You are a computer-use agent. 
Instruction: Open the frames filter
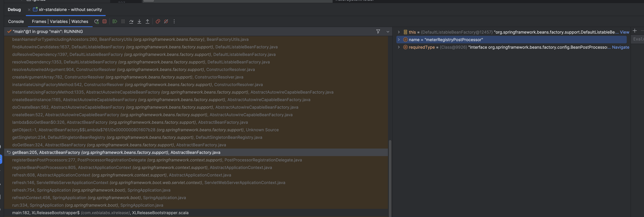pyautogui.click(x=378, y=32)
